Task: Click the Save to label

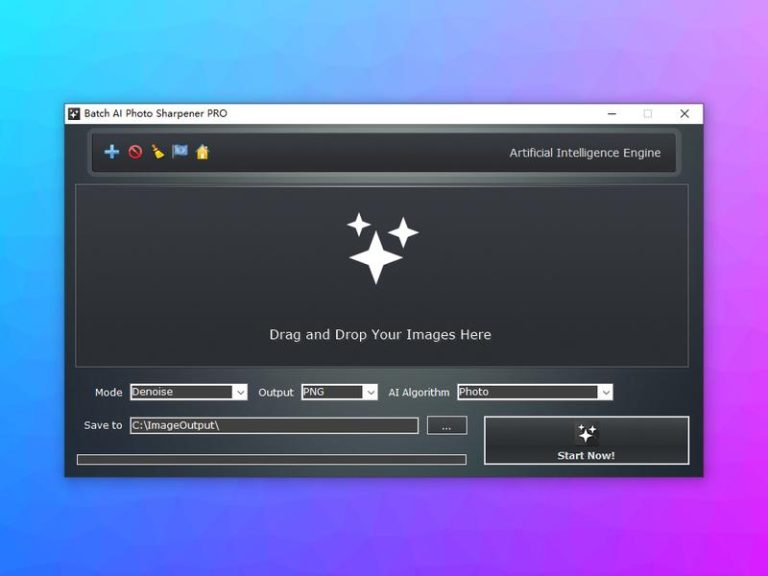Action: 103,425
